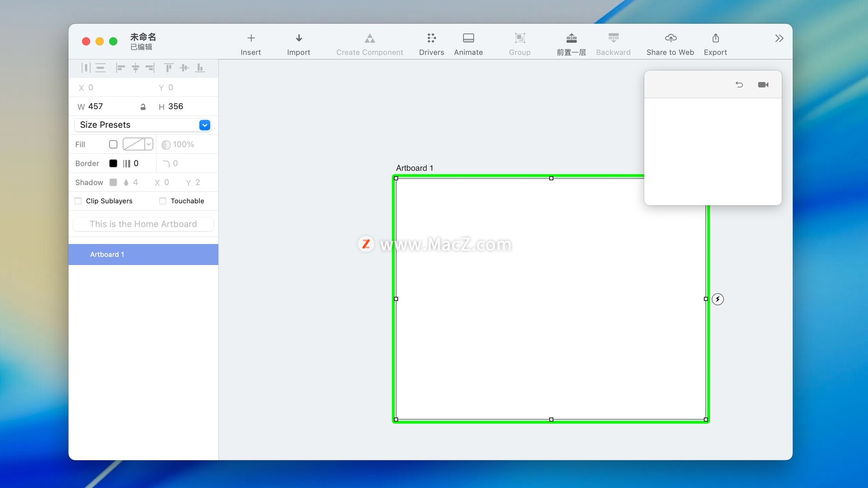868x488 pixels.
Task: Click the bring forward toolbar item
Action: coord(571,44)
